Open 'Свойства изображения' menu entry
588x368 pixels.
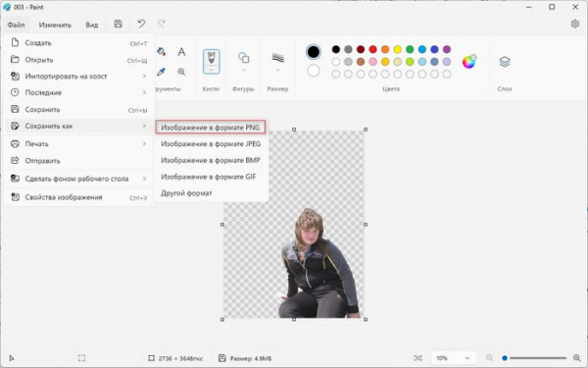pyautogui.click(x=79, y=197)
